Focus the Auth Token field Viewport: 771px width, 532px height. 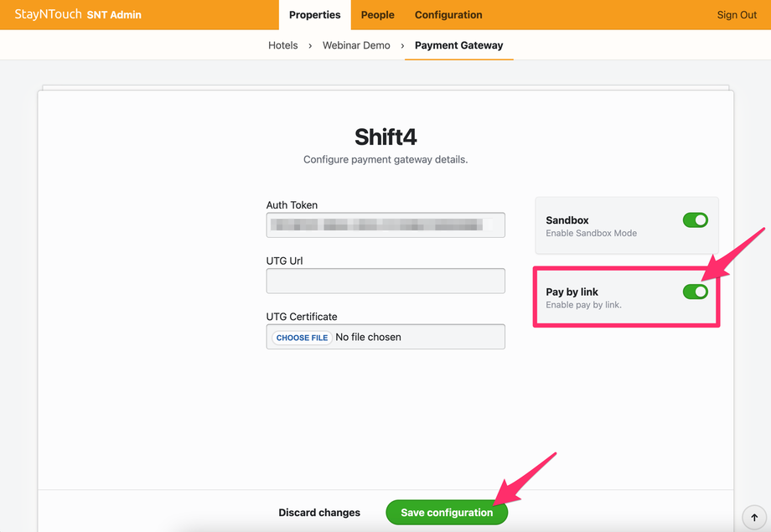pos(385,225)
